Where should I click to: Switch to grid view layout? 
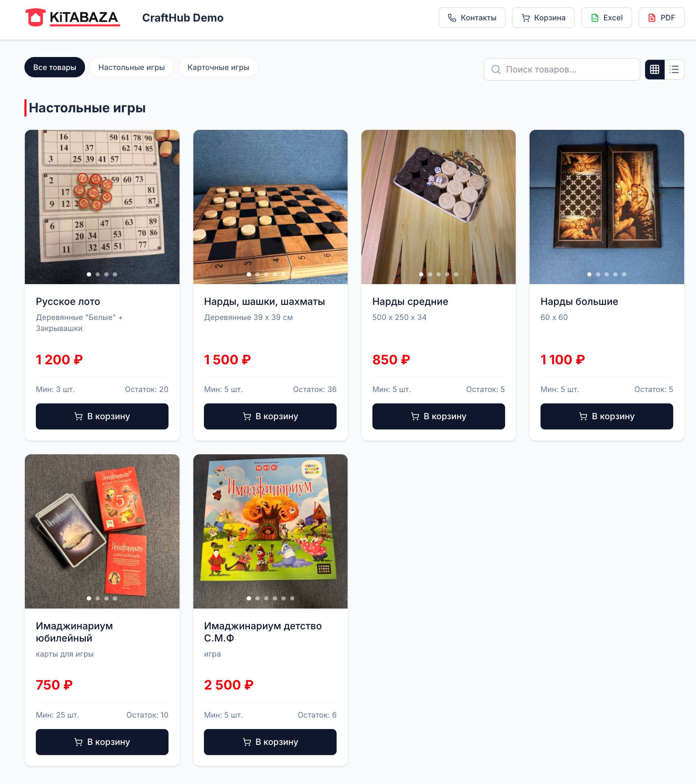pos(654,69)
